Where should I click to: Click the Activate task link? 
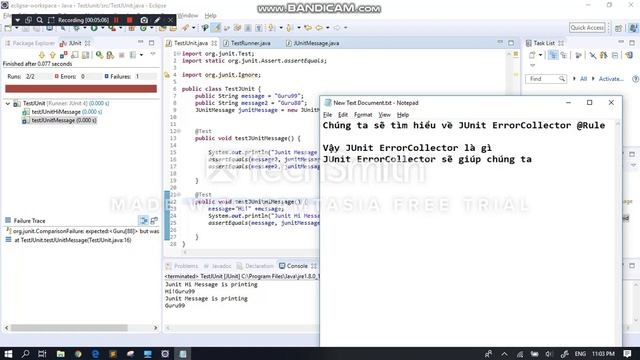coord(611,79)
